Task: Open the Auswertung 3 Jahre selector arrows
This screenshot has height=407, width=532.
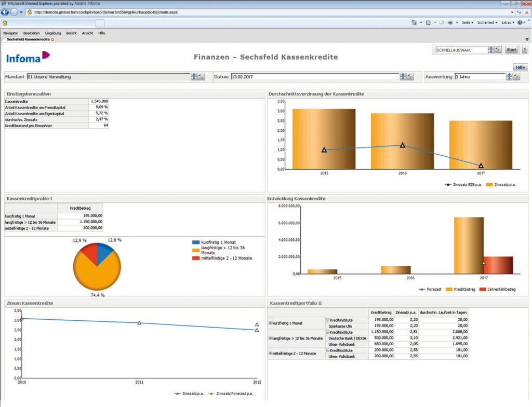Action: point(509,77)
